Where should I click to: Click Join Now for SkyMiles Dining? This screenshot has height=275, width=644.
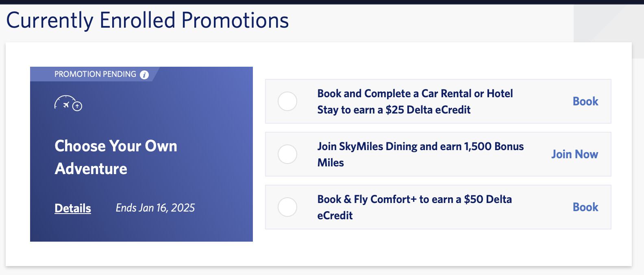point(574,154)
